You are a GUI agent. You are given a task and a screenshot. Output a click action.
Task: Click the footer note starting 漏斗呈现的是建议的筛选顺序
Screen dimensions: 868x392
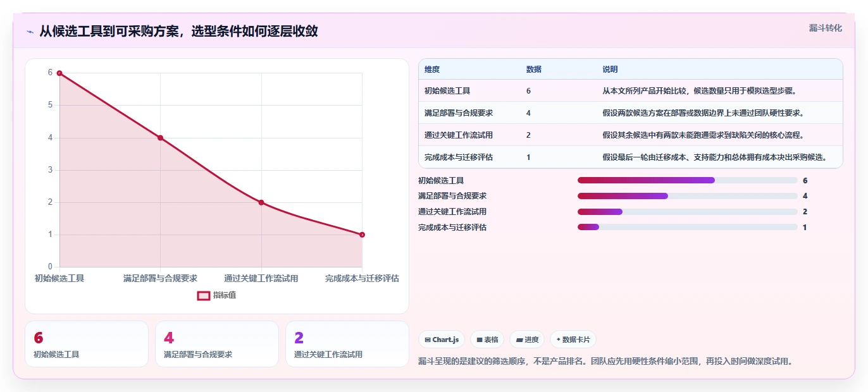(605, 362)
